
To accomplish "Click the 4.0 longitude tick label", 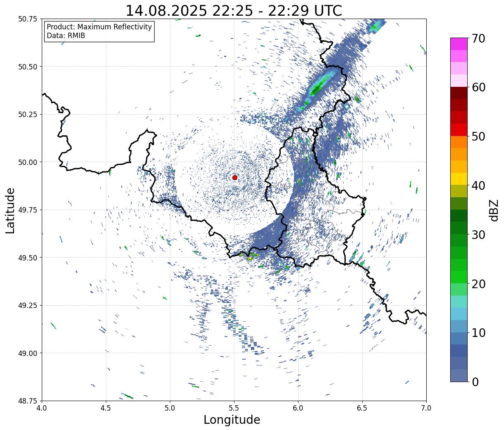I will 42,408.
